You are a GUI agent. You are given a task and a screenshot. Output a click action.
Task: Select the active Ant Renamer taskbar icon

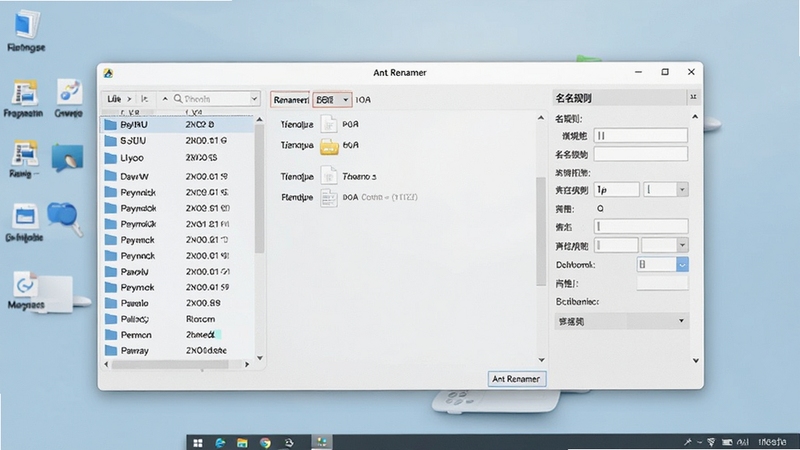pyautogui.click(x=321, y=442)
